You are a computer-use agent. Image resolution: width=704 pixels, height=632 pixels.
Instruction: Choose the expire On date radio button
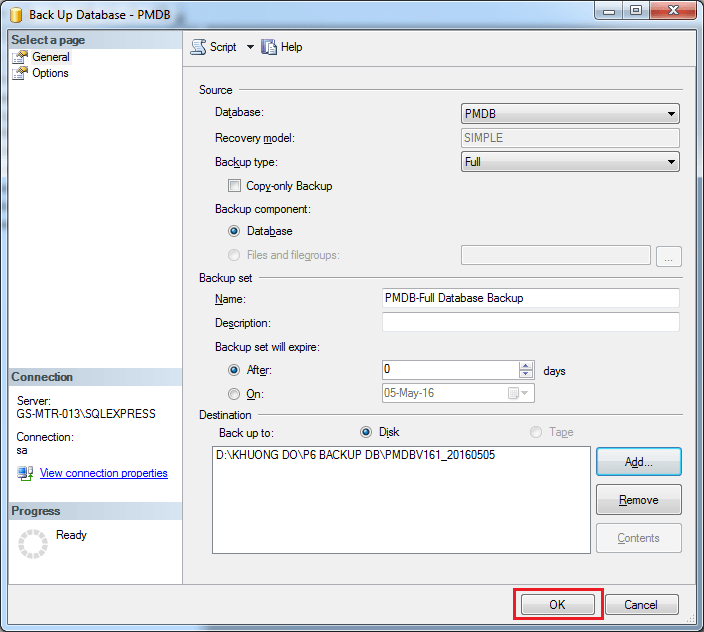tap(234, 394)
